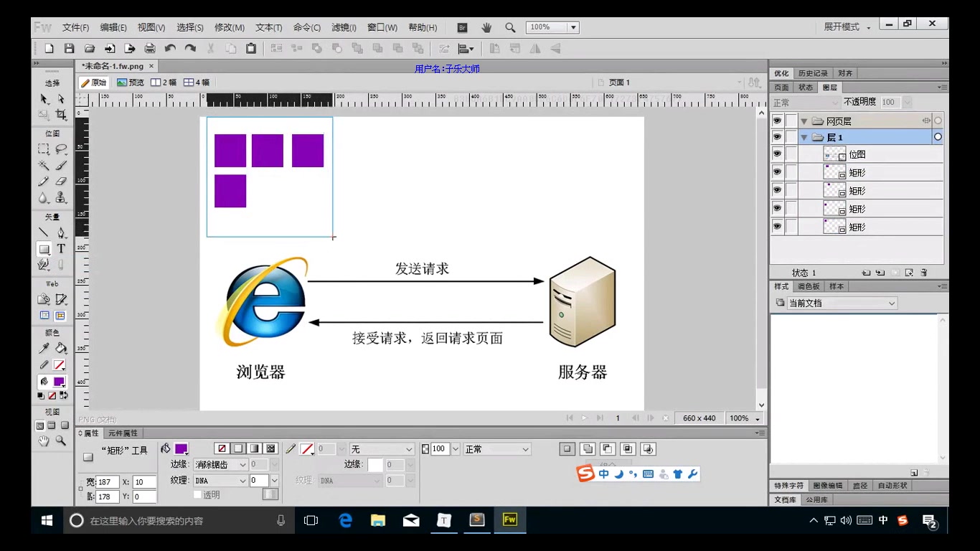The image size is (980, 551).
Task: Toggle visibility of 网页层
Action: click(x=777, y=121)
